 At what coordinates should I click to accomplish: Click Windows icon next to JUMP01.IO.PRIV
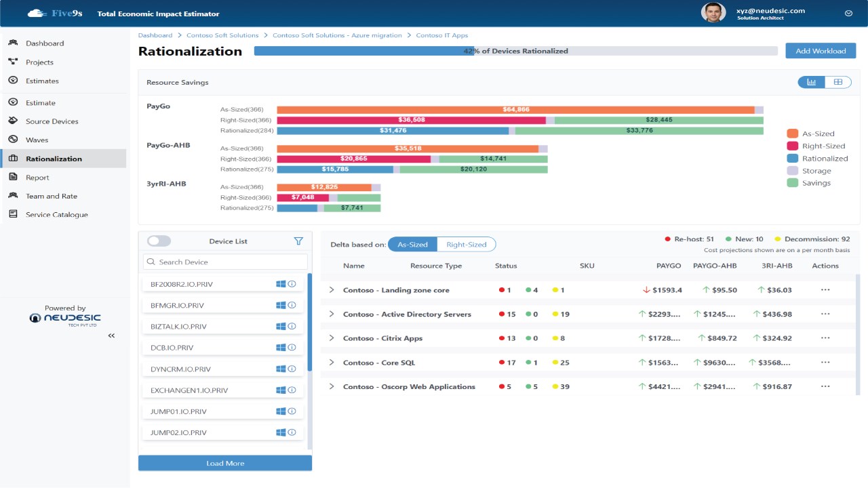pos(281,411)
